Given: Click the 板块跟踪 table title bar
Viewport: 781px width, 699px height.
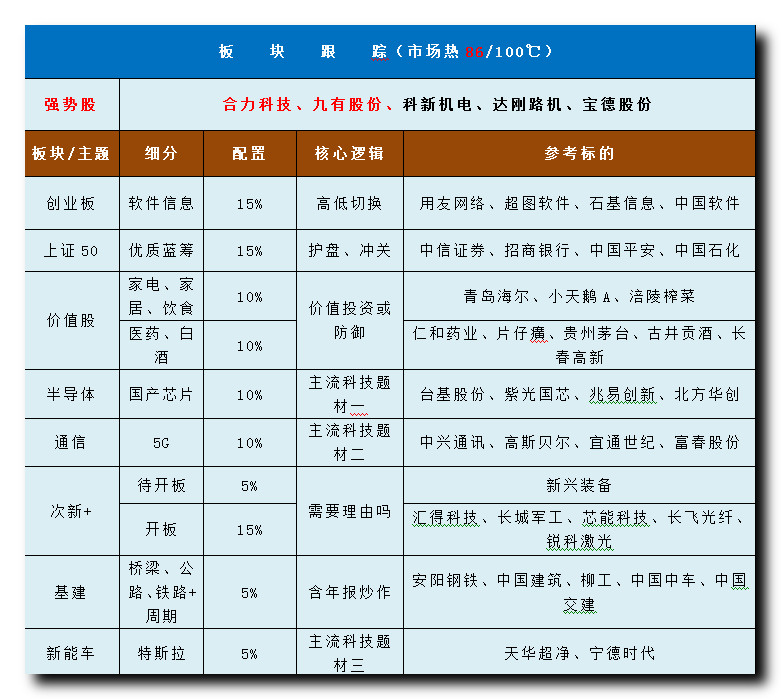Looking at the screenshot, I should click(388, 52).
